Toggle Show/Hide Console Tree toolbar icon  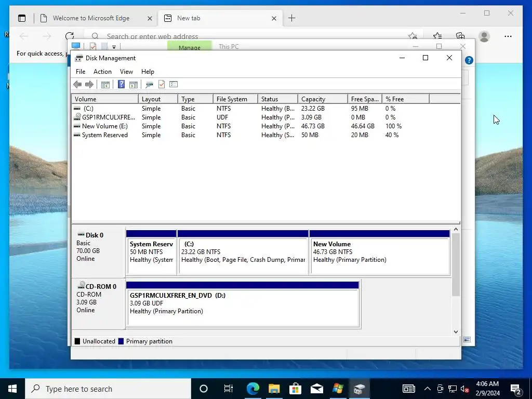[105, 85]
